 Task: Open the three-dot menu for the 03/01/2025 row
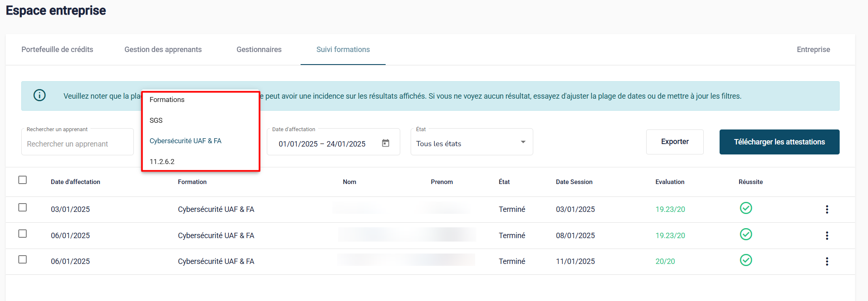pos(827,209)
